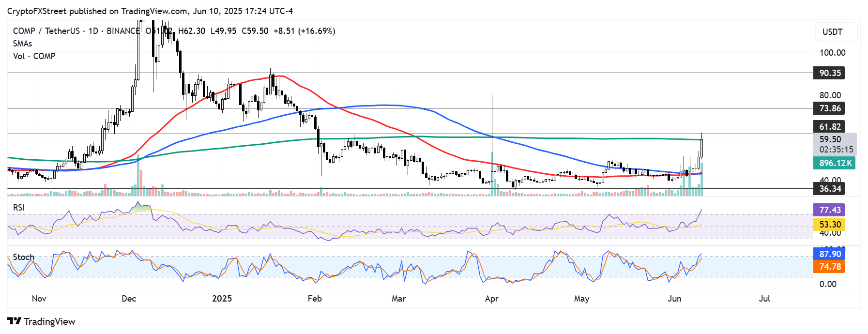This screenshot has width=868, height=334.
Task: Select the 61.82 resistance level label
Action: 829,127
